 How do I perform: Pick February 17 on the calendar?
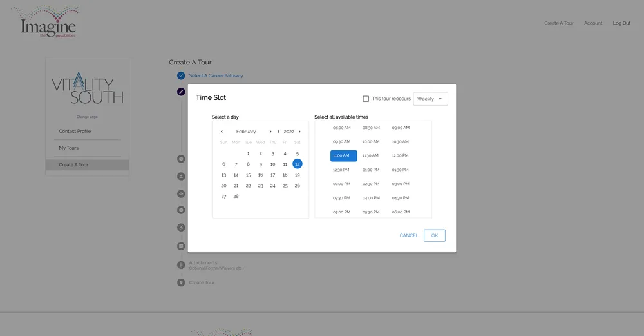272,175
